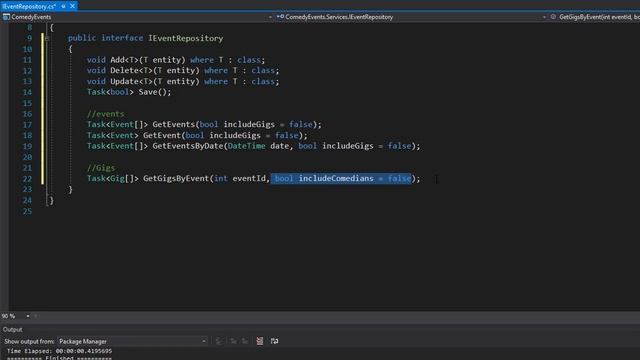
Task: Open the GetGigsByEvent member dropdown
Action: [x=599, y=17]
